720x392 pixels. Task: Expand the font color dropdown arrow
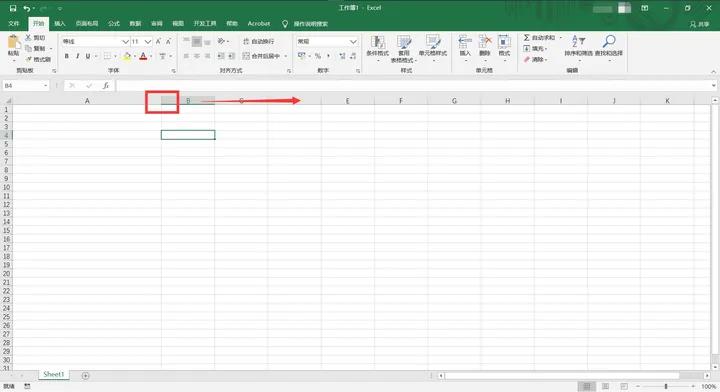point(151,56)
